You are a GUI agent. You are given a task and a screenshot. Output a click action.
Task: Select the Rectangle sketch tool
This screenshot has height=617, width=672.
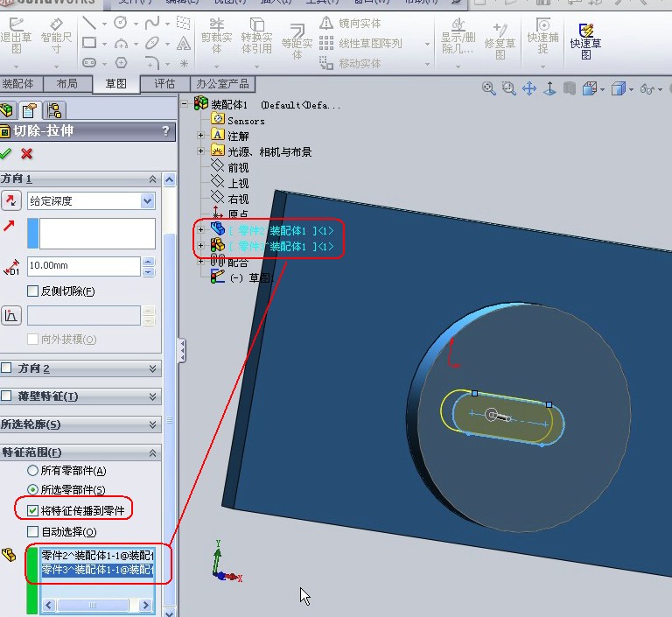coord(89,43)
